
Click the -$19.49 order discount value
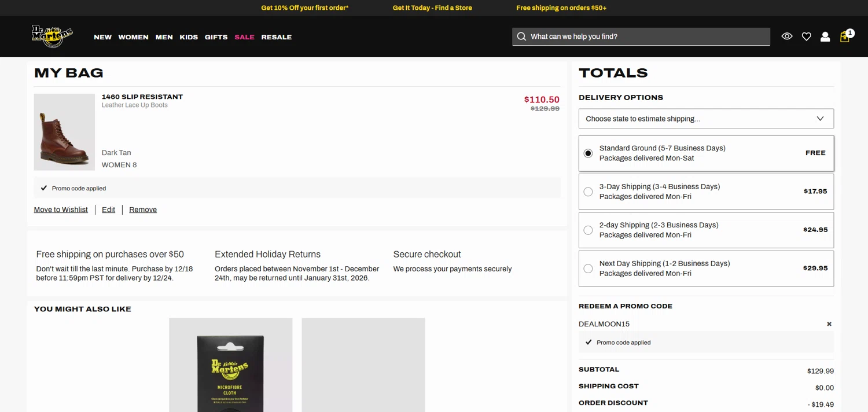pyautogui.click(x=821, y=404)
